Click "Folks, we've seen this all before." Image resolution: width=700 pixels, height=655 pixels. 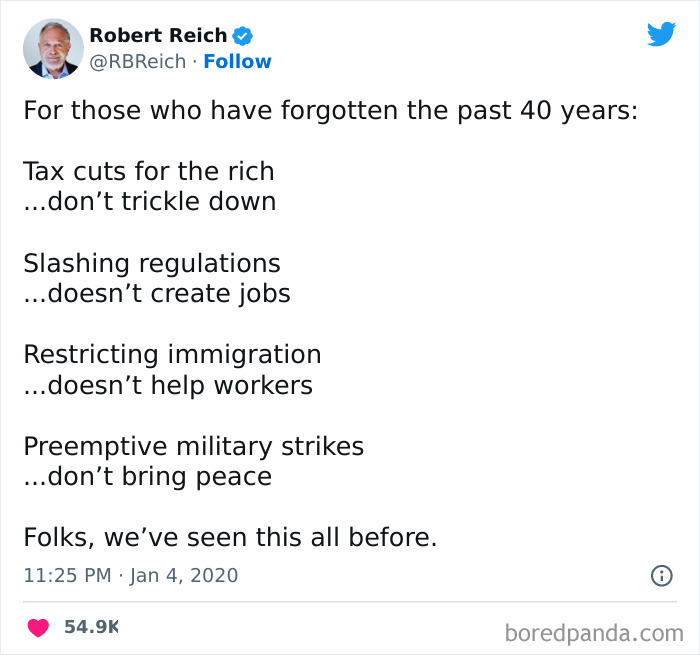(x=230, y=537)
